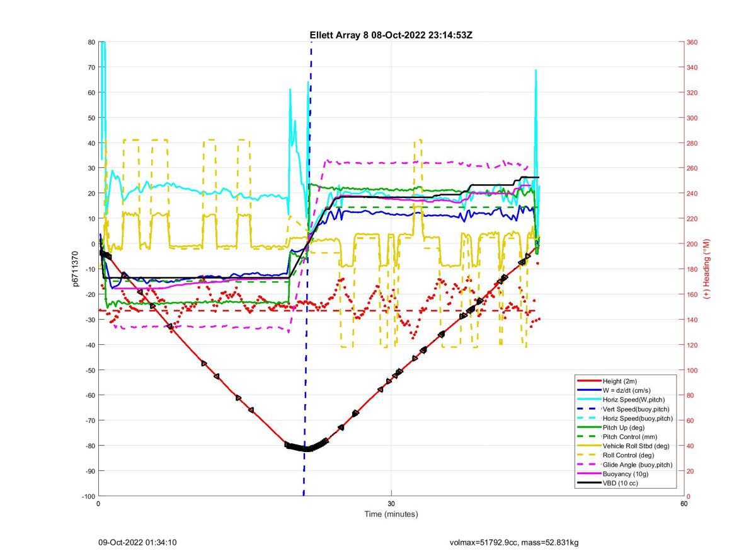Click right heading axis tick label "140"
This screenshot has width=756, height=558.
point(692,320)
